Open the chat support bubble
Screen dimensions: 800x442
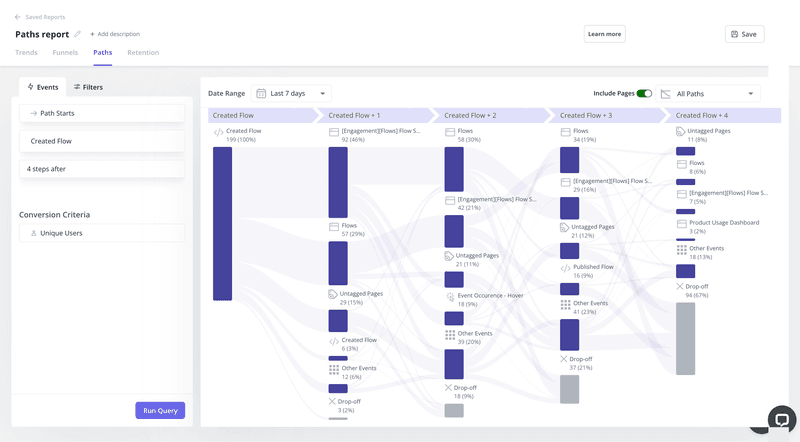(x=780, y=418)
